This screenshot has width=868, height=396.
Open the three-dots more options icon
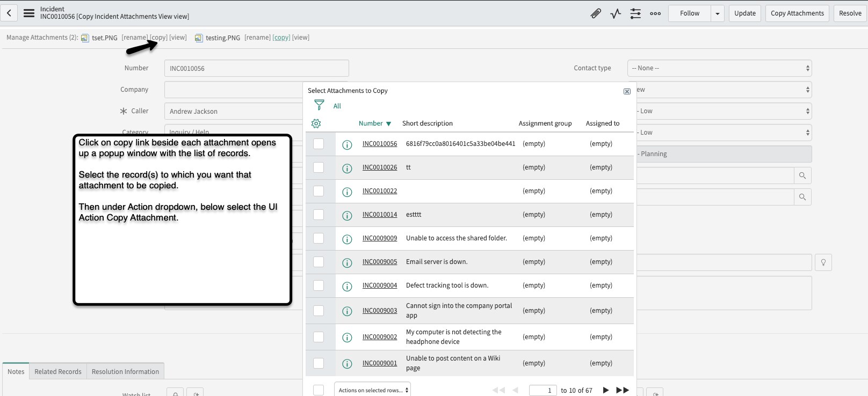(x=655, y=13)
